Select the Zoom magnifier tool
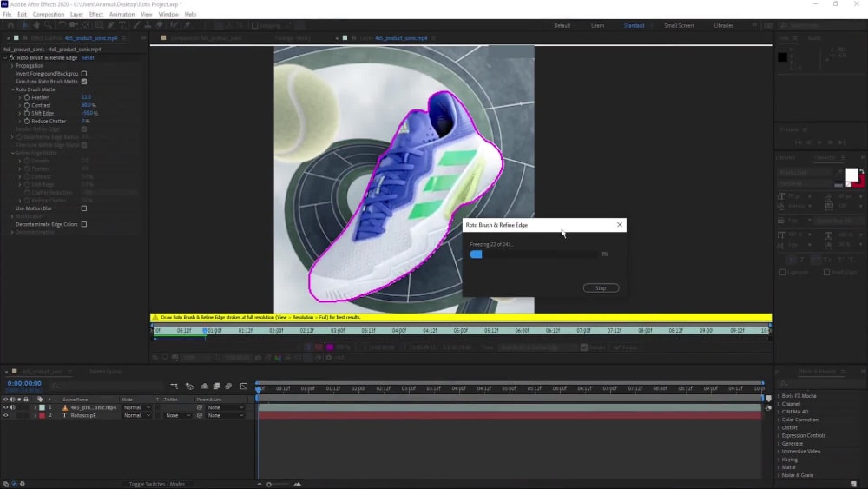The width and height of the screenshot is (868, 489). pyautogui.click(x=48, y=25)
